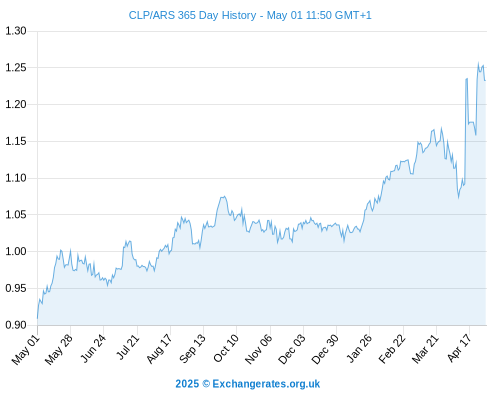Viewport: 495px width, 400px height.
Task: Click the 1.30 y-axis value label
Action: (16, 31)
